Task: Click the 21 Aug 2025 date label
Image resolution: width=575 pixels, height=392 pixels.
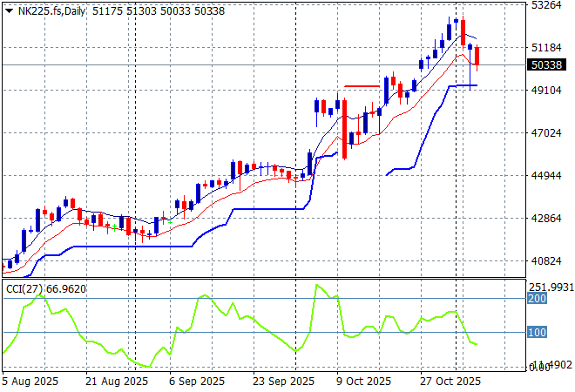Action: (x=118, y=382)
